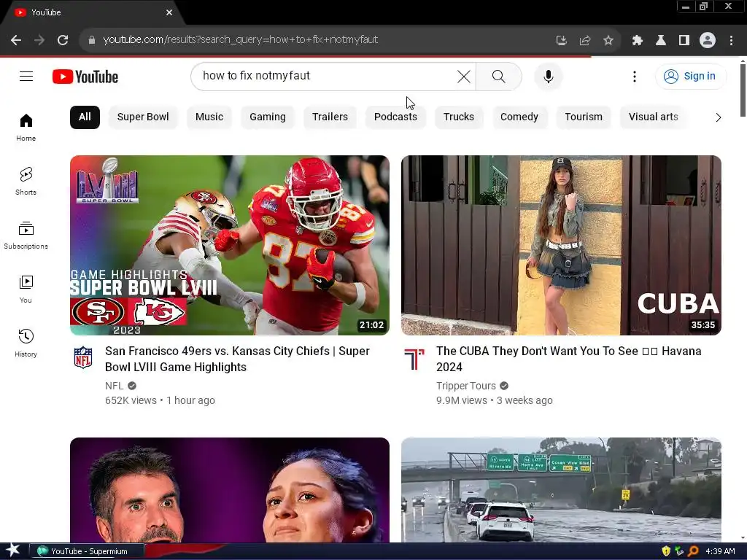Open the browser extensions puzzle icon
Screen dimensions: 747x560
[x=638, y=40]
